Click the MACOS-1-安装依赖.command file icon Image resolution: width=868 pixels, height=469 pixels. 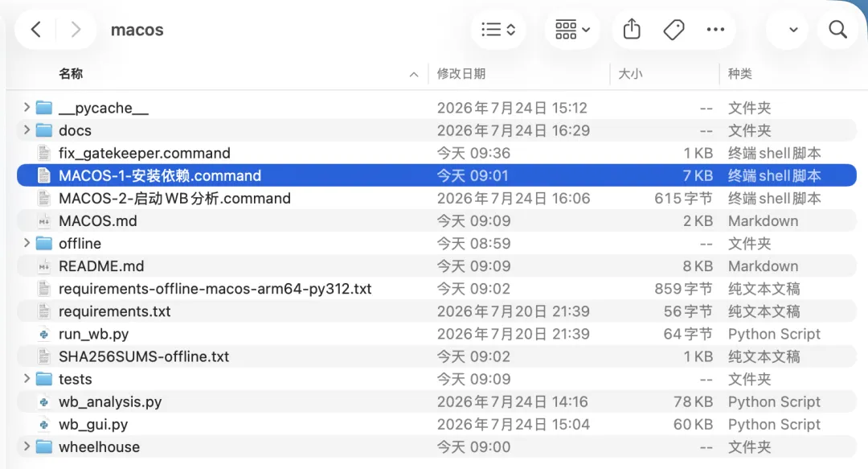click(43, 175)
